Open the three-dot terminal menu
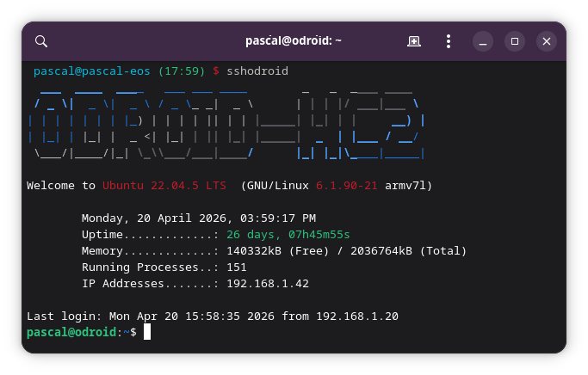The width and height of the screenshot is (588, 375). [449, 41]
